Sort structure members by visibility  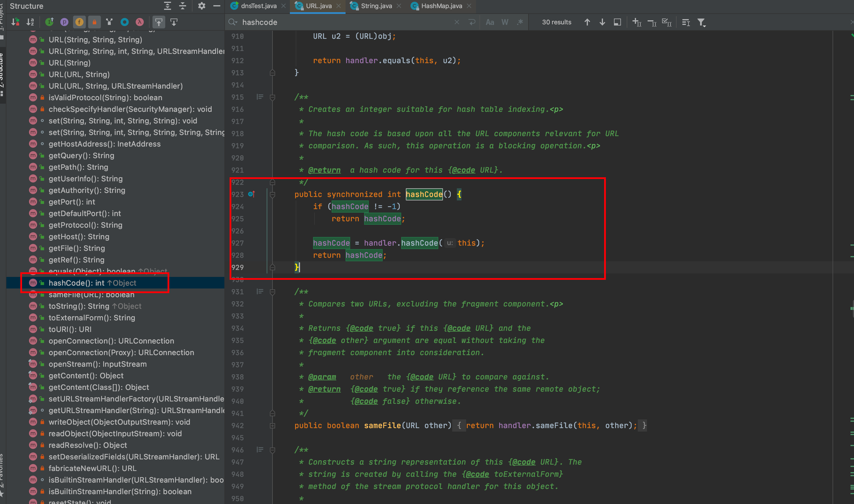(15, 22)
